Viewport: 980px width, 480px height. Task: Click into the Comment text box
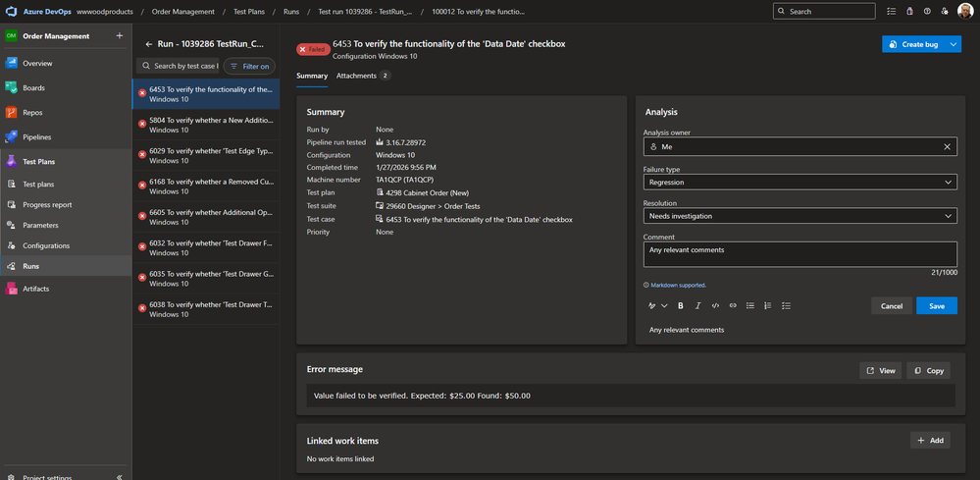click(799, 254)
